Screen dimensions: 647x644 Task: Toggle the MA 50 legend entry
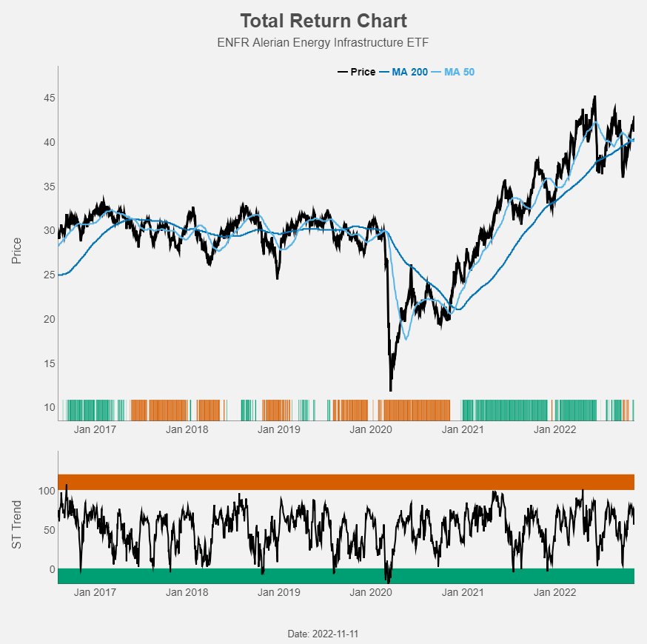(x=453, y=73)
